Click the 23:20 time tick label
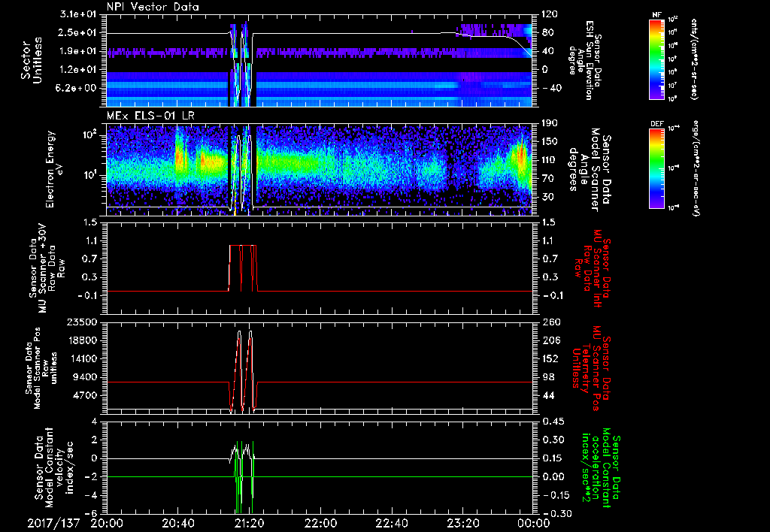This screenshot has height=532, width=770. [462, 523]
